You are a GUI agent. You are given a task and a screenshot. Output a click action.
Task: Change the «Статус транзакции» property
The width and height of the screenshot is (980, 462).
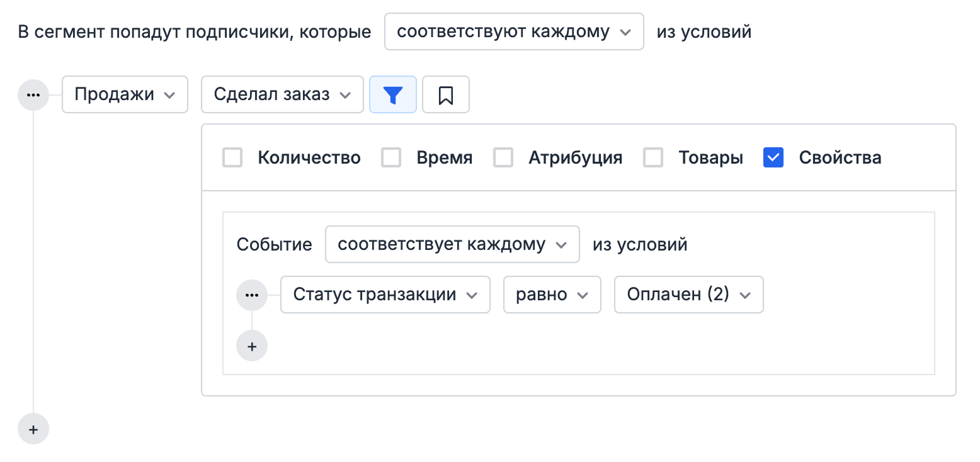click(x=385, y=295)
